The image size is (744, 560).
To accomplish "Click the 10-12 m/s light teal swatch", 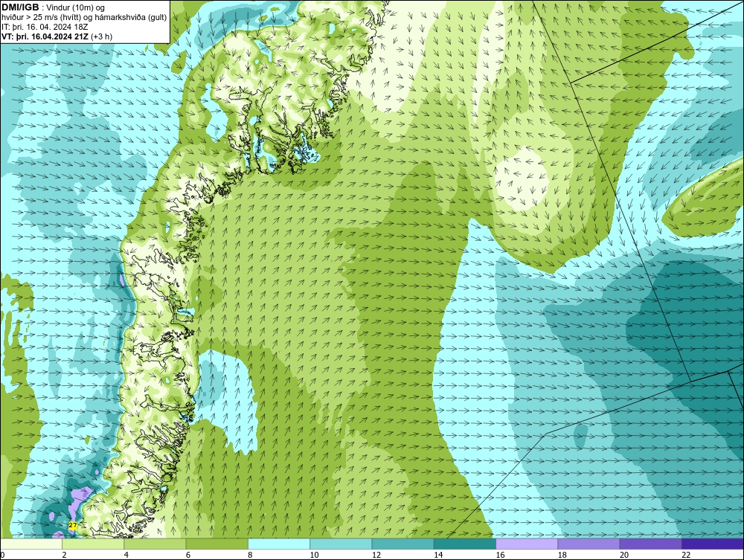I will [341, 544].
